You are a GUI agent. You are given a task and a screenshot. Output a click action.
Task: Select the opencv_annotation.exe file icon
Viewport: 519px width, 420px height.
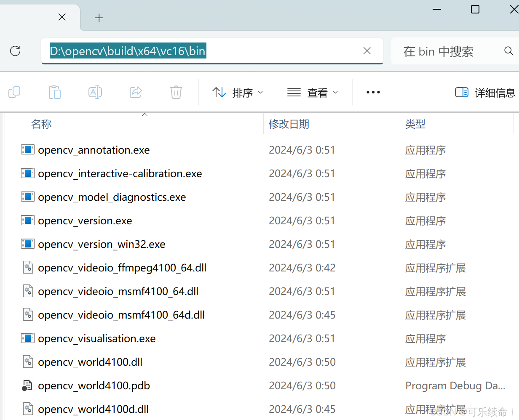tap(28, 149)
